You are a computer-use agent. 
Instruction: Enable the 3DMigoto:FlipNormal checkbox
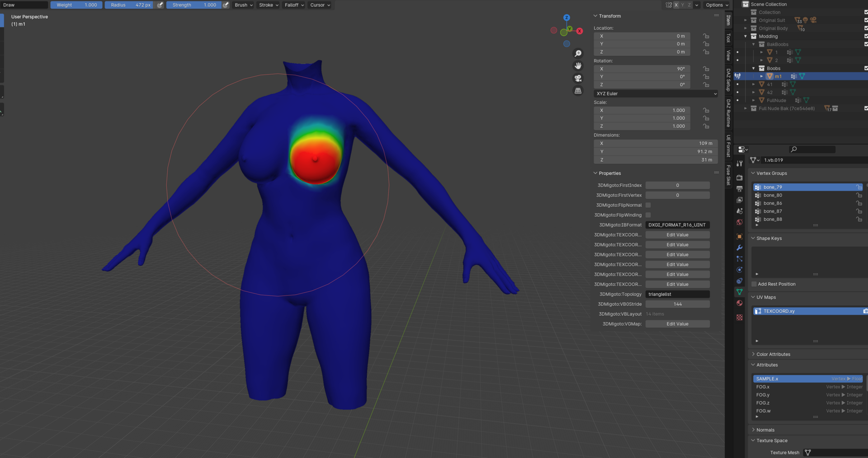coord(648,205)
